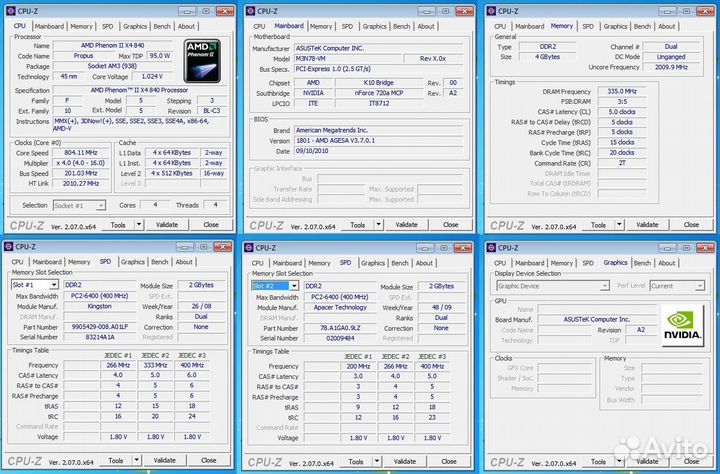Open Tools dropdown arrow in the Mainboard window
Image resolution: width=720 pixels, height=474 pixels.
click(378, 225)
